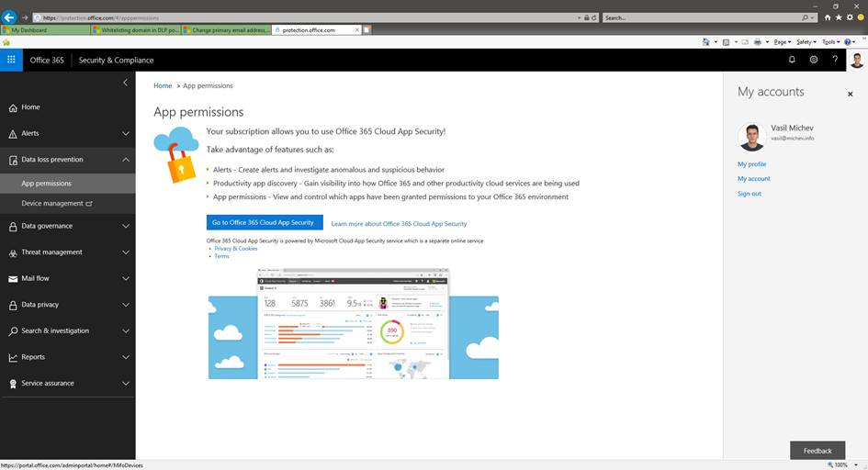Viewport: 868px width, 470px height.
Task: Click the browser back arrow button
Action: click(9, 17)
